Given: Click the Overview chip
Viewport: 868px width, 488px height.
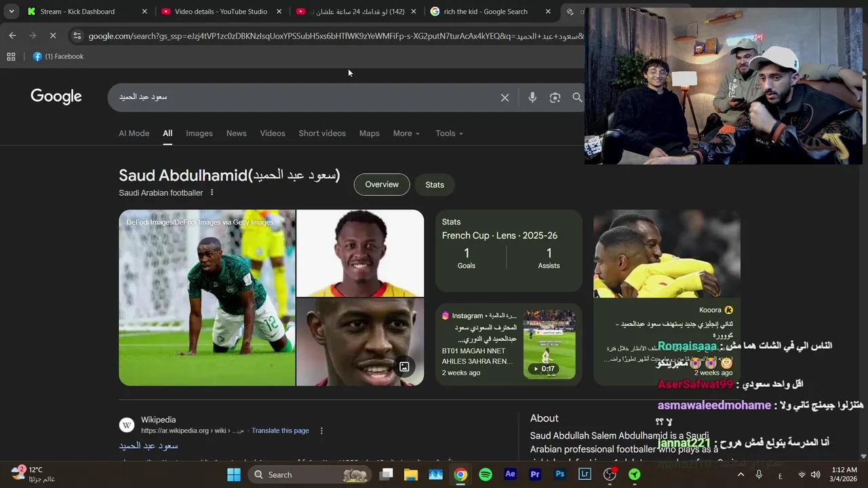Looking at the screenshot, I should tap(382, 184).
